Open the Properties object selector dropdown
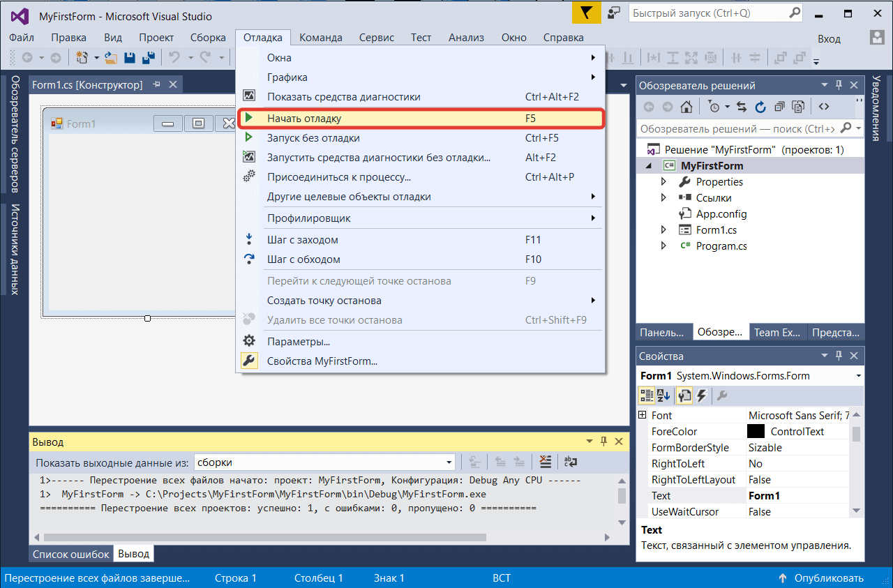The width and height of the screenshot is (893, 588). click(x=858, y=376)
